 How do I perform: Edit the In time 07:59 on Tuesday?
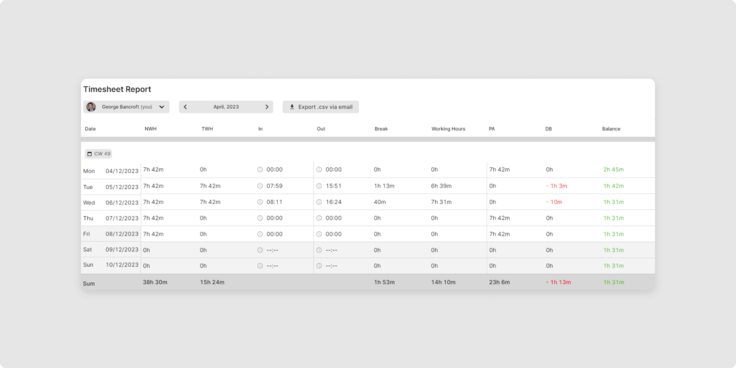click(x=275, y=186)
